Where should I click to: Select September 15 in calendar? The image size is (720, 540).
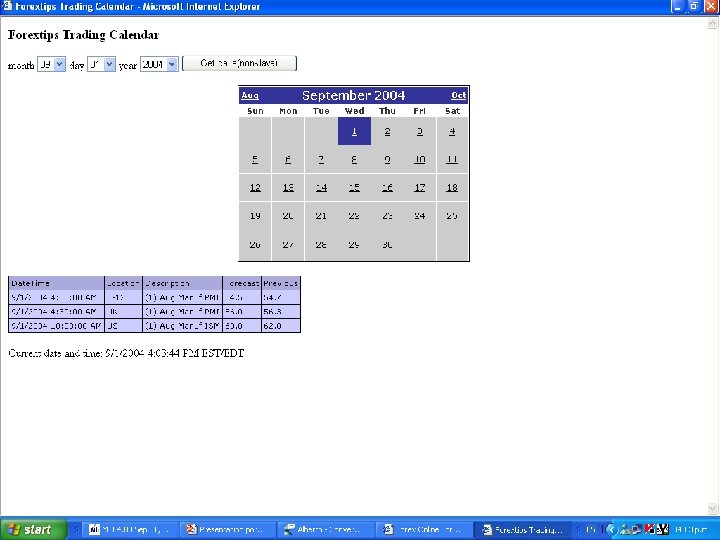pos(354,187)
